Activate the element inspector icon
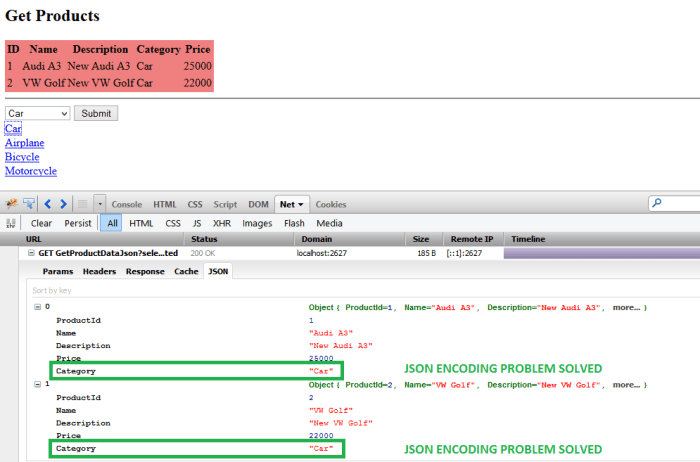The image size is (700, 462). click(29, 204)
